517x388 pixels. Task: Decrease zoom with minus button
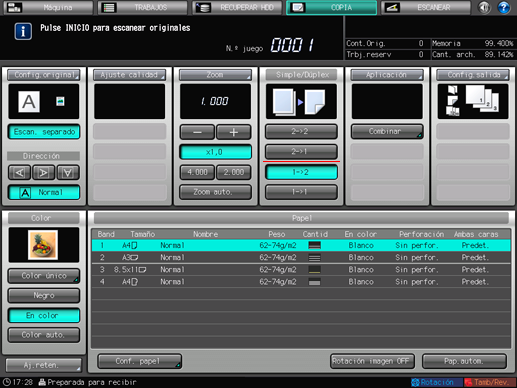click(x=197, y=132)
